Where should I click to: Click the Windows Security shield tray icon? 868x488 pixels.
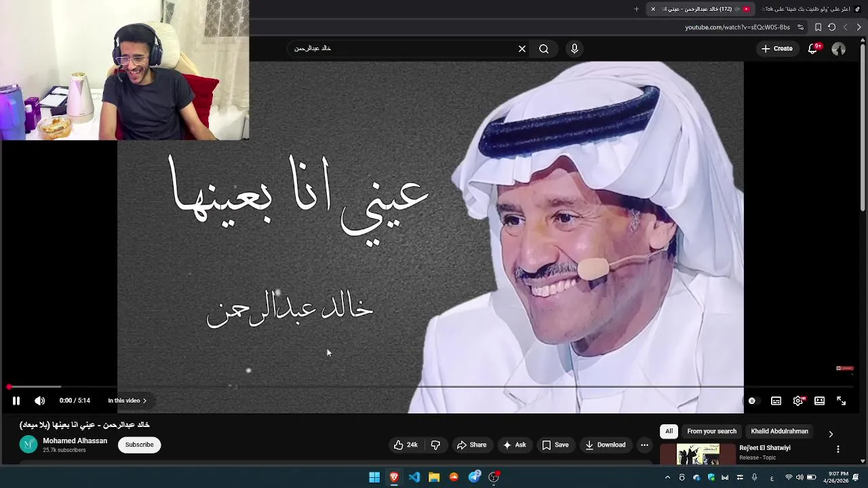pyautogui.click(x=711, y=478)
